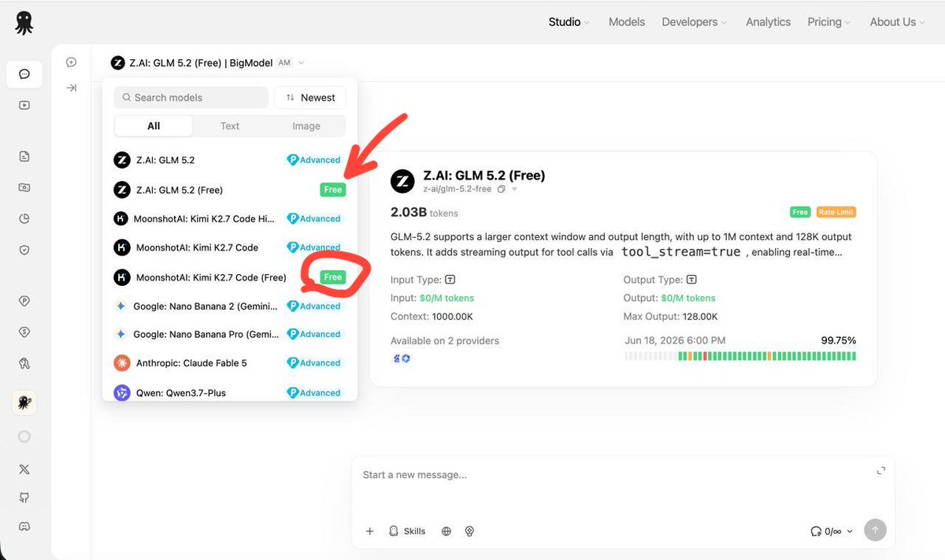The width and height of the screenshot is (945, 560).
Task: Click the Output Type text icon
Action: [x=691, y=280]
